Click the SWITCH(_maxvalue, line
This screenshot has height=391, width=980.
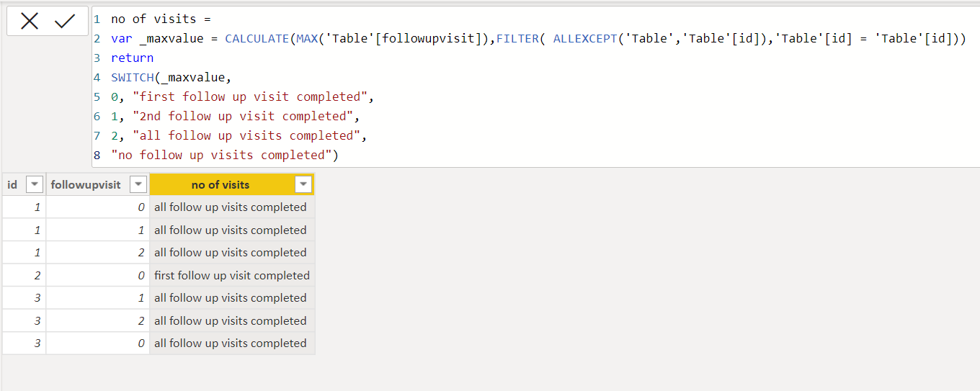pos(171,77)
